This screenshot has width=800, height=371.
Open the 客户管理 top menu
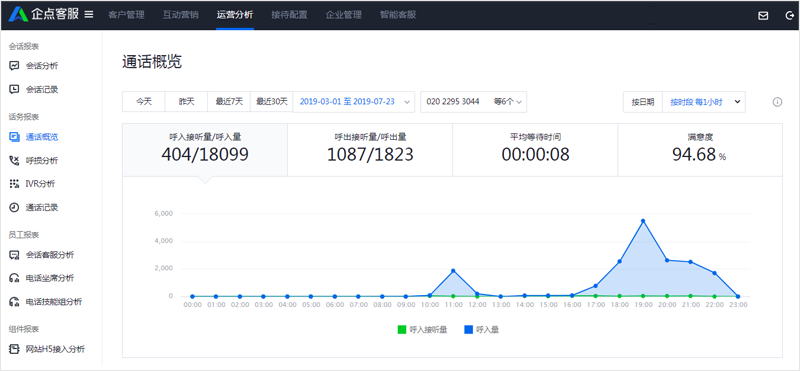point(126,15)
